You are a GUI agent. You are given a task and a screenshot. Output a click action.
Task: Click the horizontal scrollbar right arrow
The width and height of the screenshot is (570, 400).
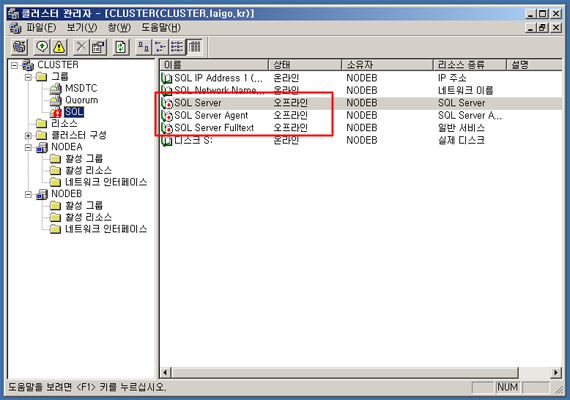pyautogui.click(x=556, y=372)
